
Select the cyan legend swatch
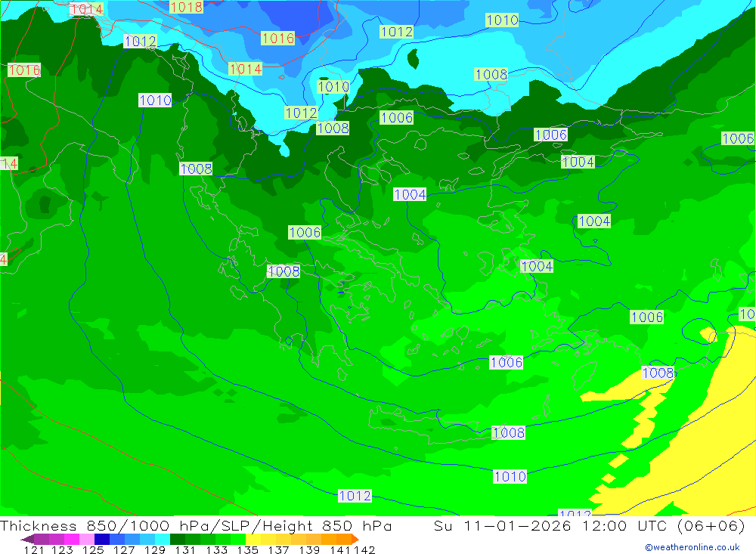163,539
